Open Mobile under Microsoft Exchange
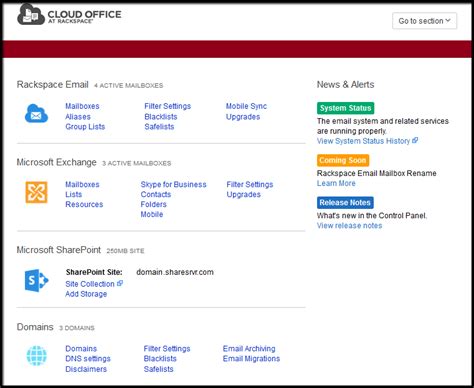Screen dimensions: 474x388 click(x=152, y=214)
